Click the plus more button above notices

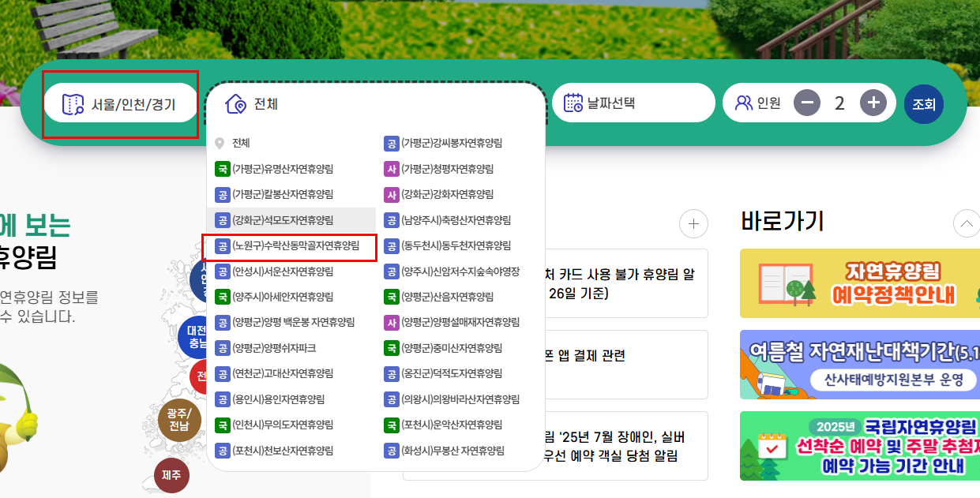pyautogui.click(x=693, y=224)
